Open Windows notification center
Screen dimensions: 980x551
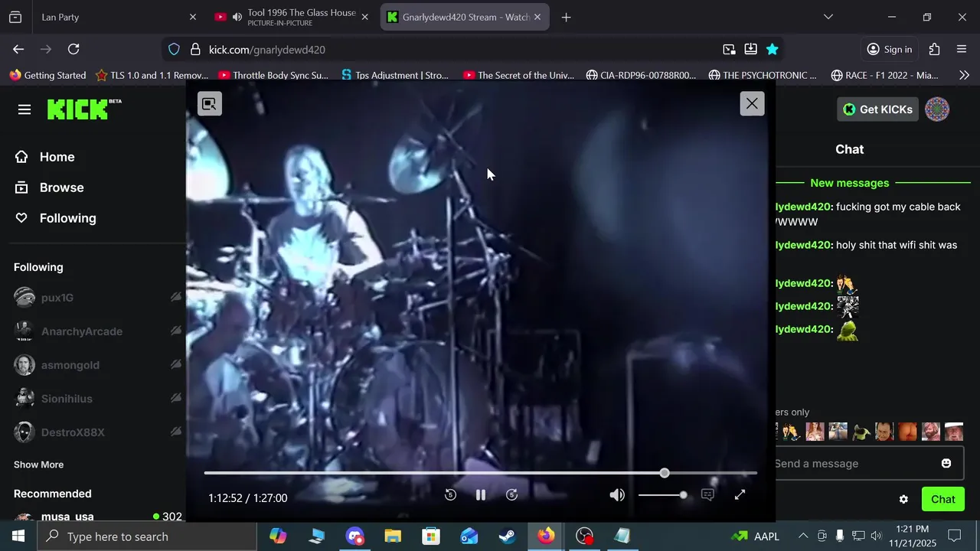click(954, 536)
